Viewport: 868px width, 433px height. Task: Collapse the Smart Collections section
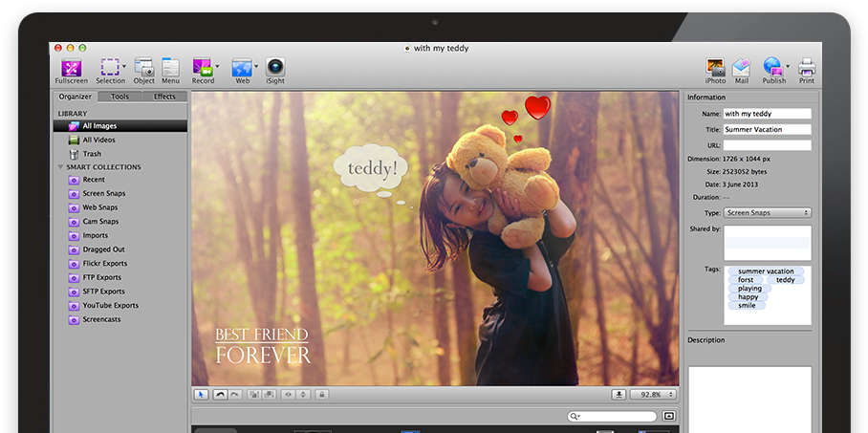click(x=61, y=167)
